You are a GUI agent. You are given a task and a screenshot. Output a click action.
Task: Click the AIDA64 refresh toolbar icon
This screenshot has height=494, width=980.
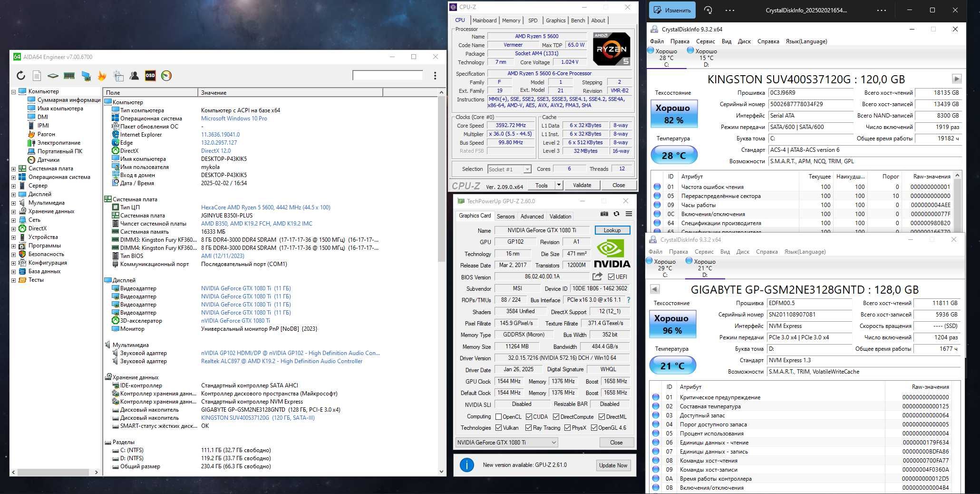(21, 76)
